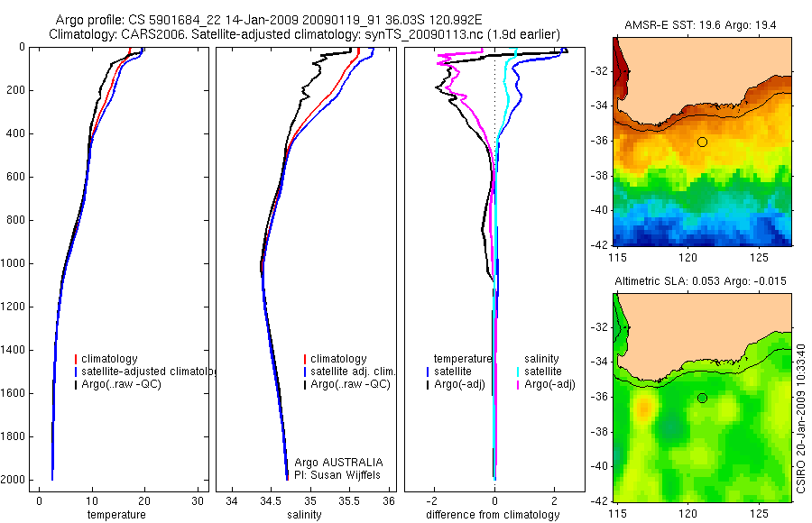Image resolution: width=812 pixels, height=523 pixels.
Task: Click difference axis tick label -2
Action: [434, 501]
